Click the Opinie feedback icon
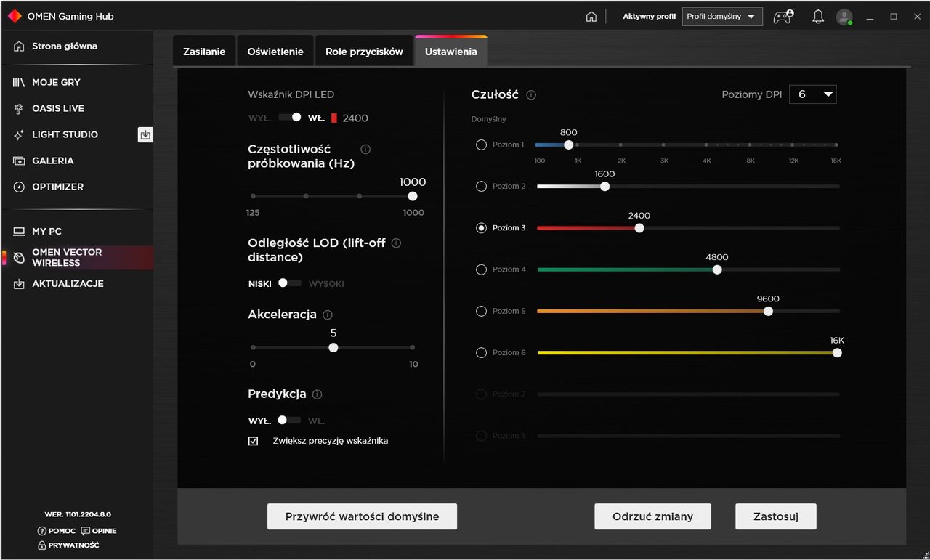Image resolution: width=930 pixels, height=560 pixels. coord(86,531)
